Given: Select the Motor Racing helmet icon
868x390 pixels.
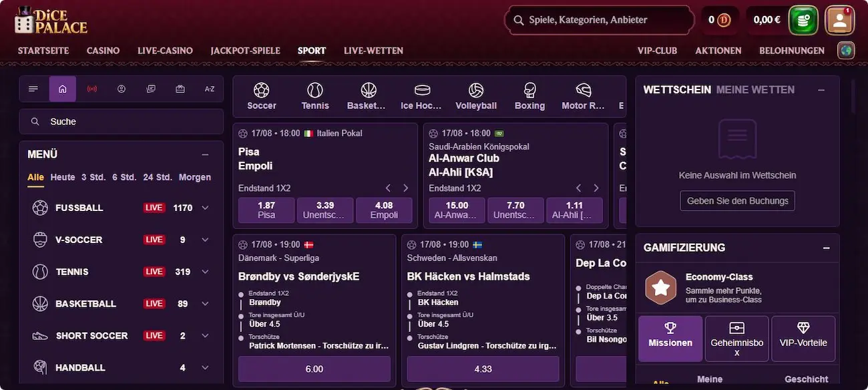Looking at the screenshot, I should [583, 96].
